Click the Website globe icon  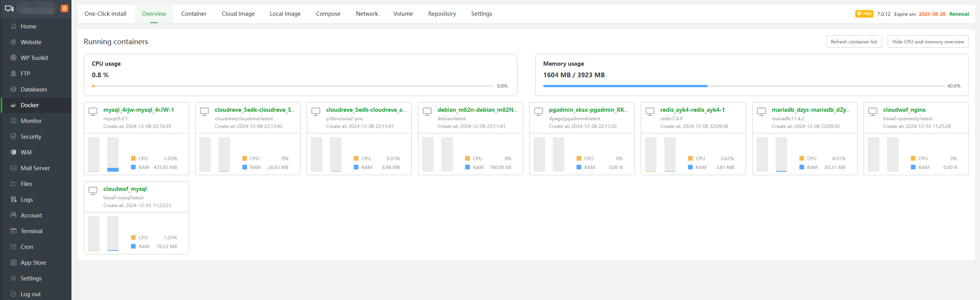click(13, 42)
